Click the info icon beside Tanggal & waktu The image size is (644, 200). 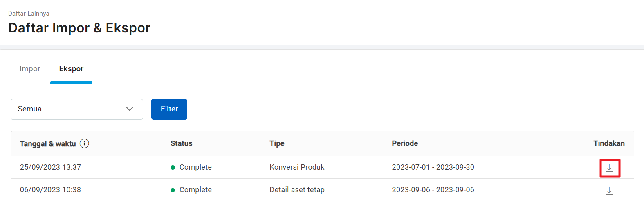point(84,143)
